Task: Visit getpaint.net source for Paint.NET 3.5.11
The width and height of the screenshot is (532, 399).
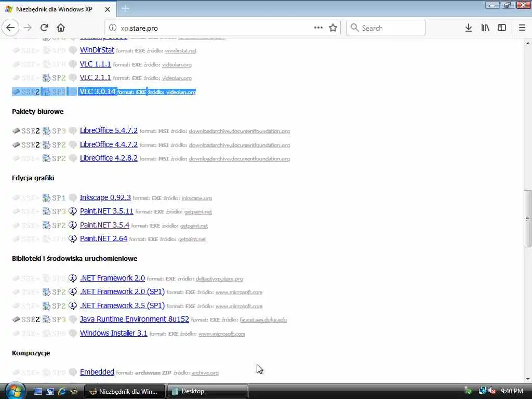Action: pyautogui.click(x=198, y=212)
